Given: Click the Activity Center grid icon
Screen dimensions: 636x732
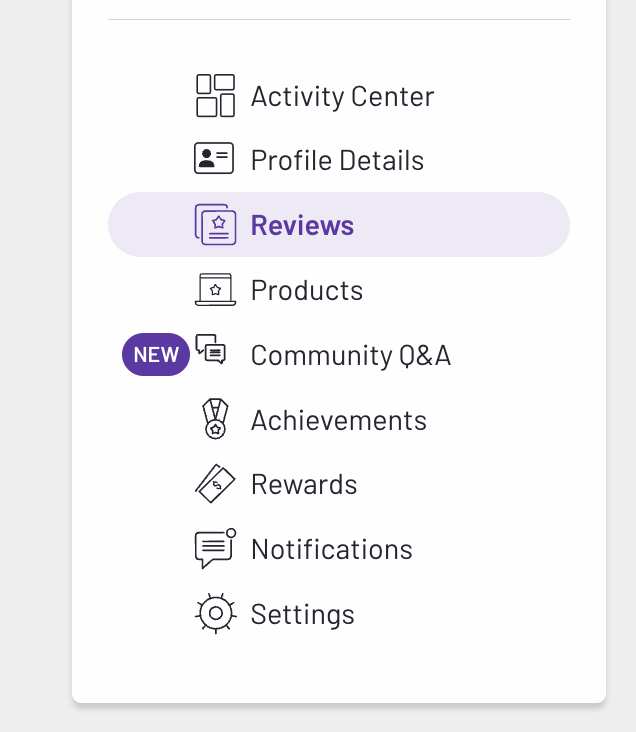Looking at the screenshot, I should click(x=215, y=96).
